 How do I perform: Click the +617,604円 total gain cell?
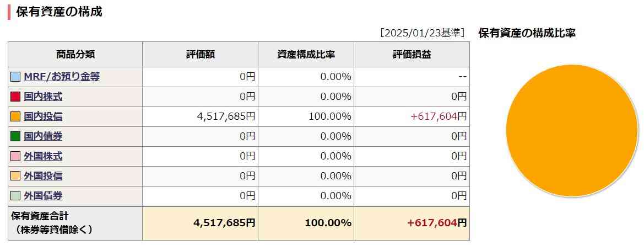[x=412, y=223]
